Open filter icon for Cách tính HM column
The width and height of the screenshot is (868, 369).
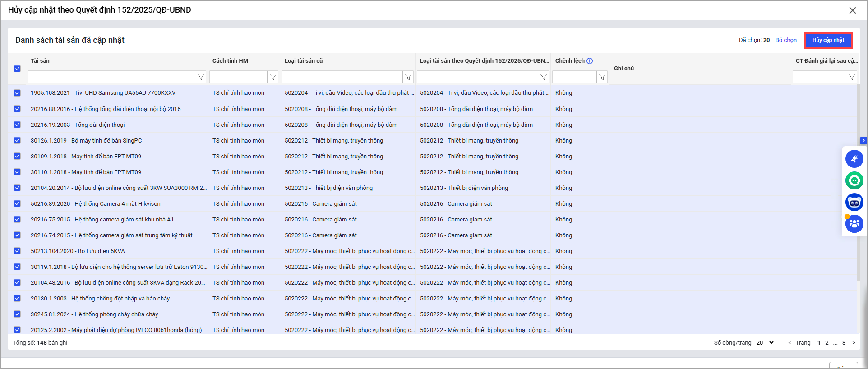pyautogui.click(x=273, y=77)
